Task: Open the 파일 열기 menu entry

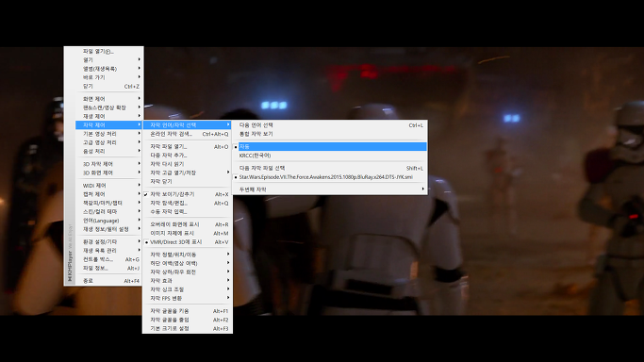Action: [108, 51]
